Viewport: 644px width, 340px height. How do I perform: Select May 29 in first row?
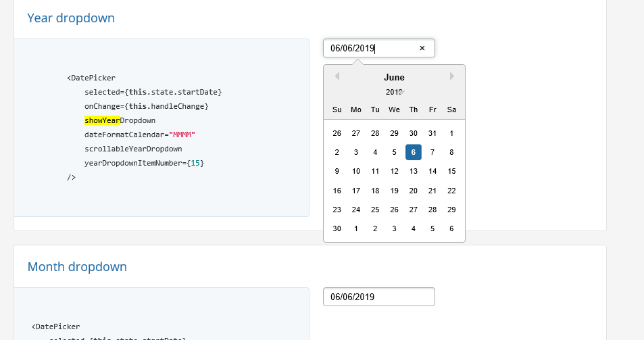click(394, 133)
